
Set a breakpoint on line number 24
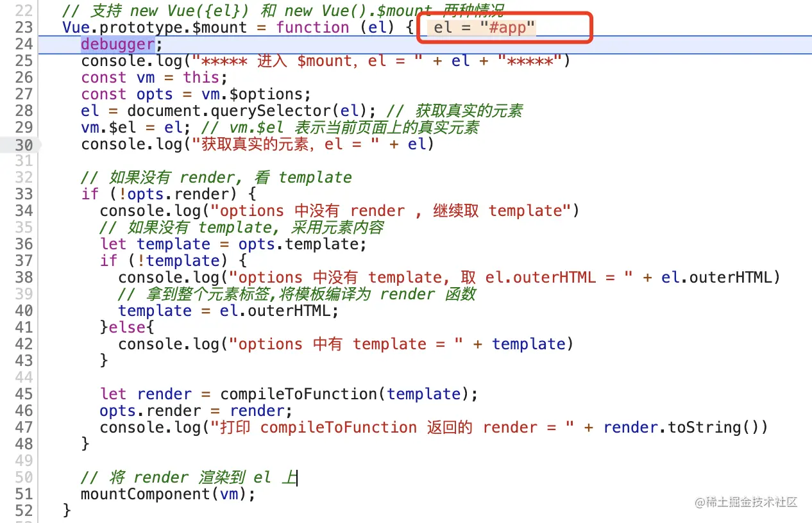(x=24, y=44)
